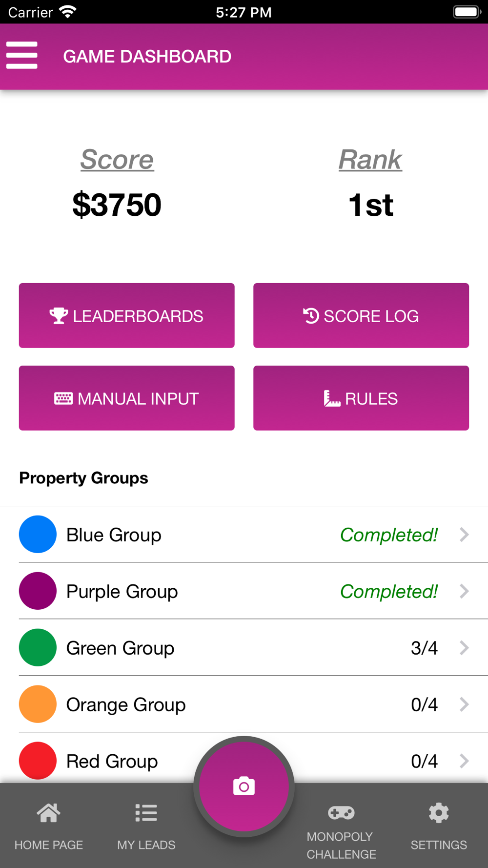Expand the Orange Group chevron
The image size is (488, 868).
[x=464, y=704]
